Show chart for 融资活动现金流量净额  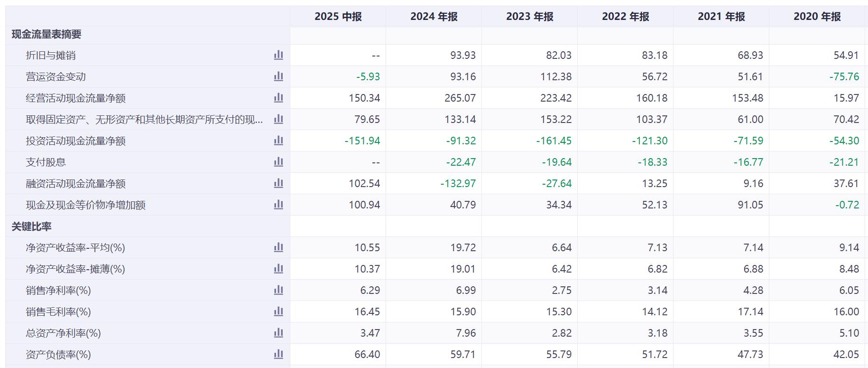point(278,184)
